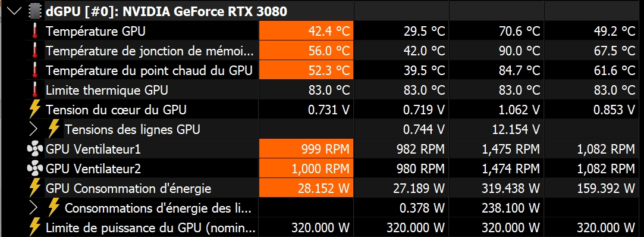Viewport: 644px width, 237px height.
Task: Select Température de jonction de mémoire label
Action: tap(150, 51)
